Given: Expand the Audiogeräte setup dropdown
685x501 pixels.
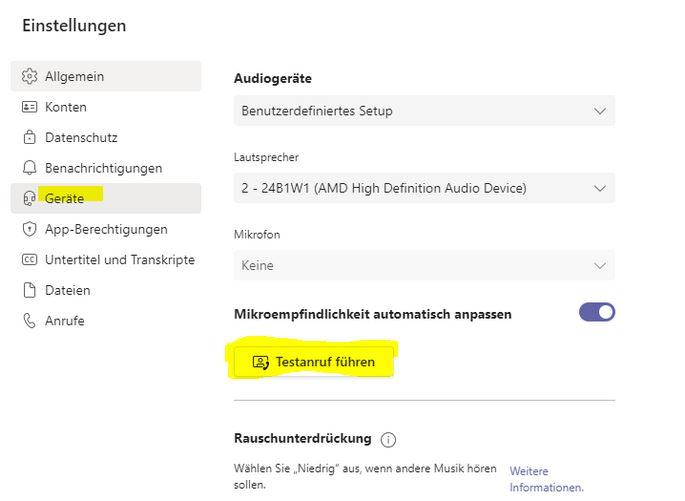Looking at the screenshot, I should pos(424,111).
